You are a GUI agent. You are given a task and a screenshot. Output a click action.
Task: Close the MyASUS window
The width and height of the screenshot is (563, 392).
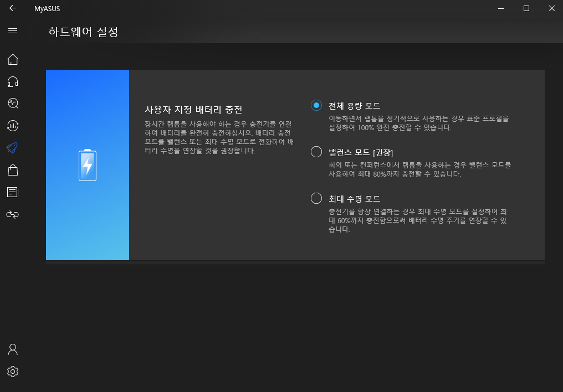tap(552, 8)
